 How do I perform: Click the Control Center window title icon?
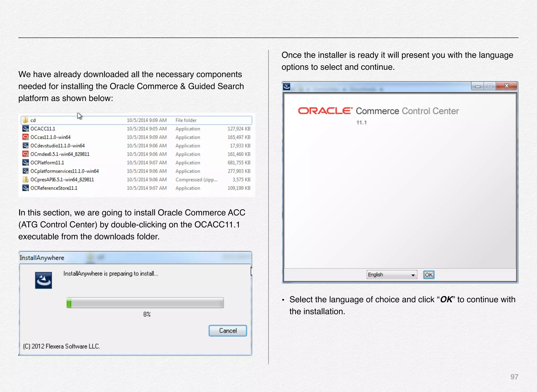click(287, 86)
